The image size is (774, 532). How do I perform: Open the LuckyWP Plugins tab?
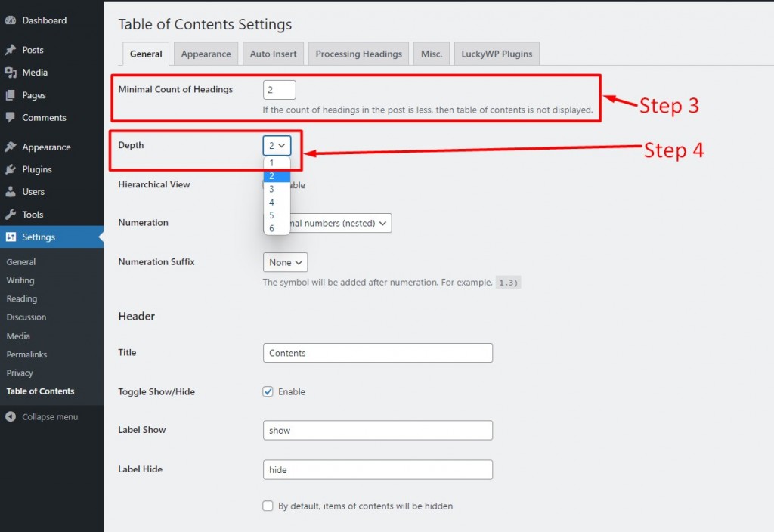point(497,54)
